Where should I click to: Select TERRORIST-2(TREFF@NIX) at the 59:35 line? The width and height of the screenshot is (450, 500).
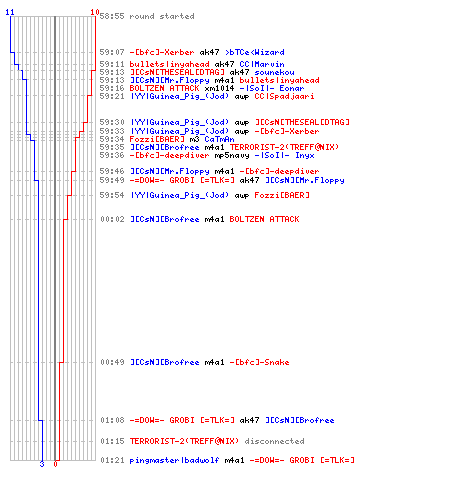[284, 147]
